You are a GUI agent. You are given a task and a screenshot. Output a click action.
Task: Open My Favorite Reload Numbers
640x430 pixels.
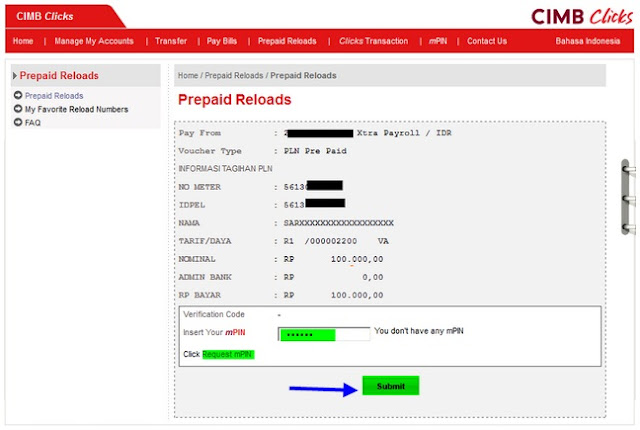pyautogui.click(x=76, y=109)
